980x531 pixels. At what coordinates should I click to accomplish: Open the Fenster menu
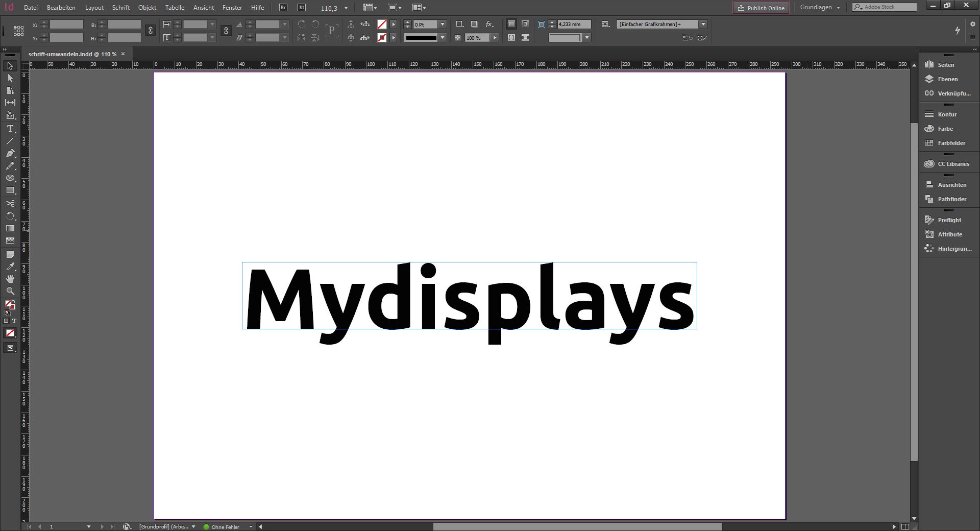coord(232,8)
